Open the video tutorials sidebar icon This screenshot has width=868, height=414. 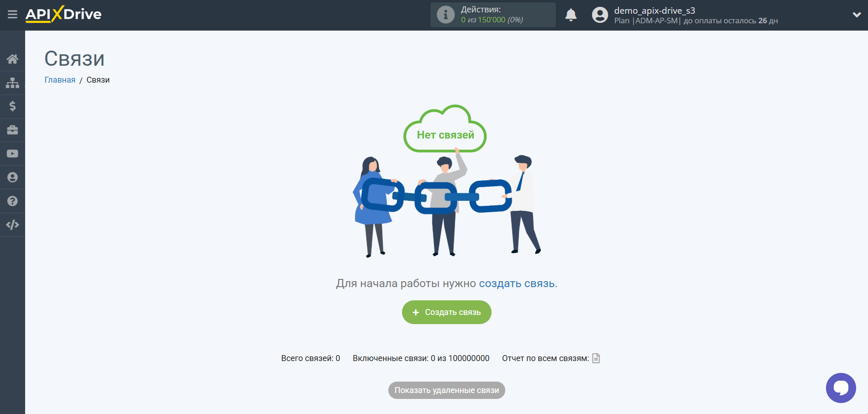tap(12, 154)
